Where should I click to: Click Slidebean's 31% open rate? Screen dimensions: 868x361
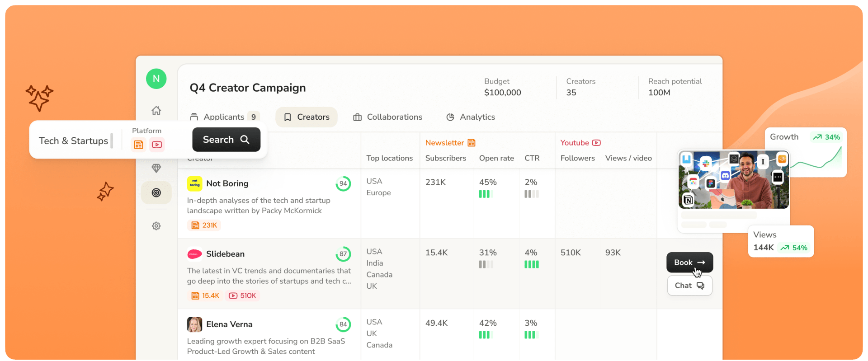pos(488,253)
